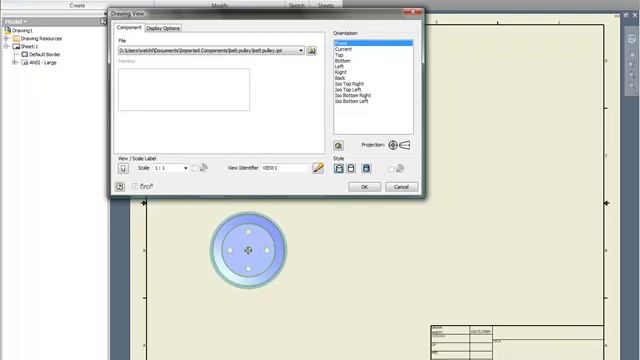The width and height of the screenshot is (640, 360).
Task: Switch to Component tab
Action: tap(129, 28)
